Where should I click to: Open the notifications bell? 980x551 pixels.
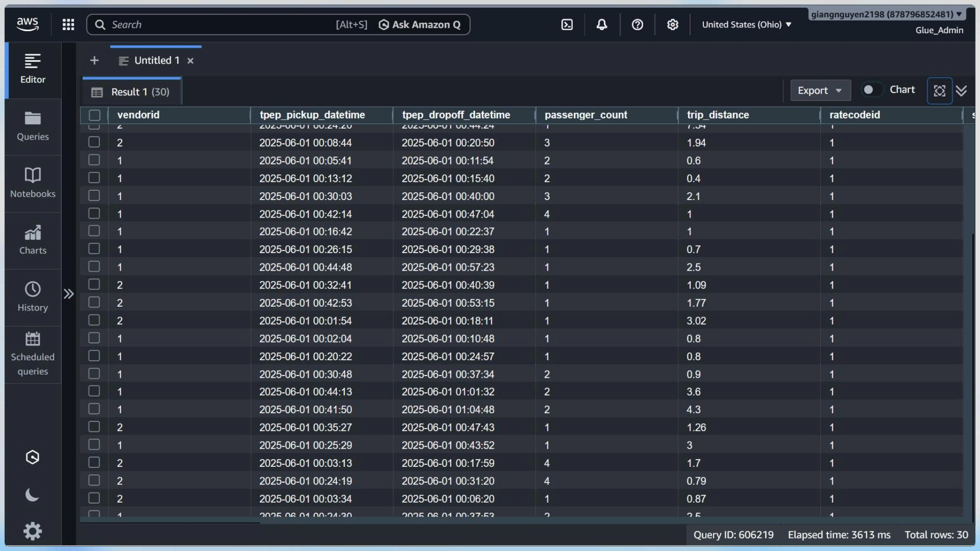coord(601,24)
